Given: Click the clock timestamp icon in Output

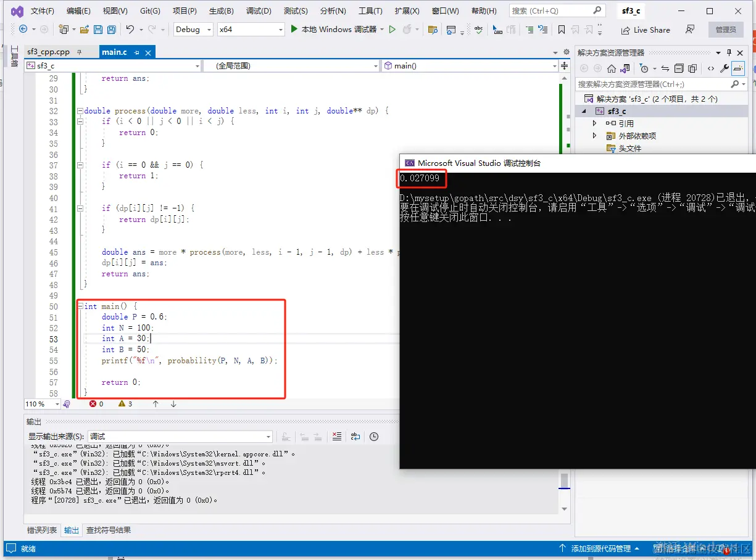Looking at the screenshot, I should [374, 436].
